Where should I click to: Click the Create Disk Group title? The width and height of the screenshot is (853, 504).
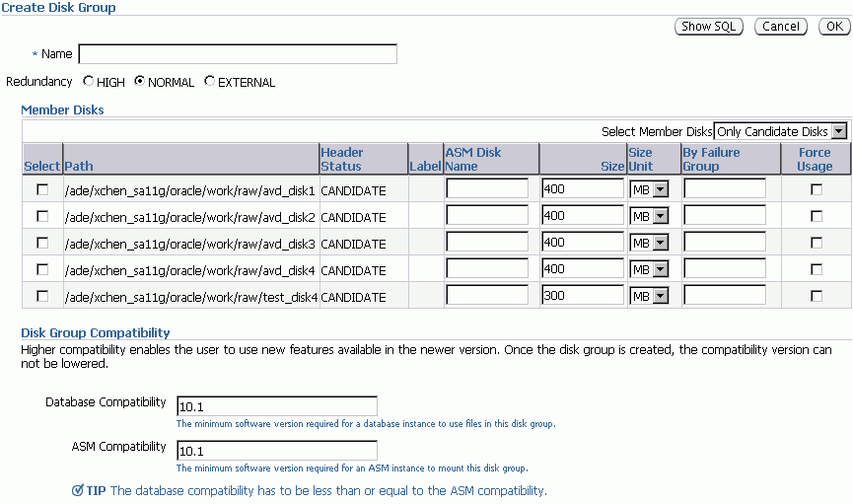[x=59, y=8]
